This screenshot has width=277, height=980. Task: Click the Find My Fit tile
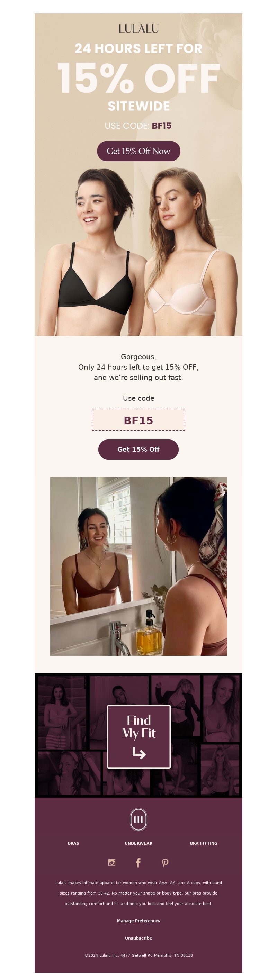139,736
